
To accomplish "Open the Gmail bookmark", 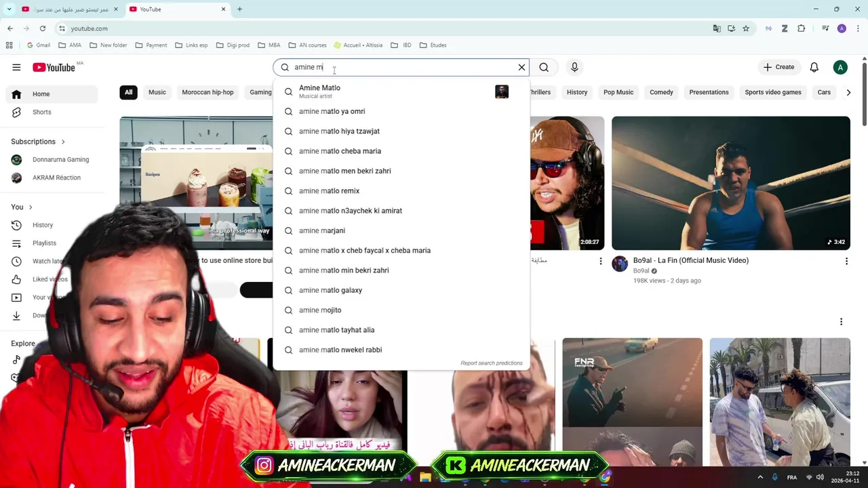I will pos(39,45).
